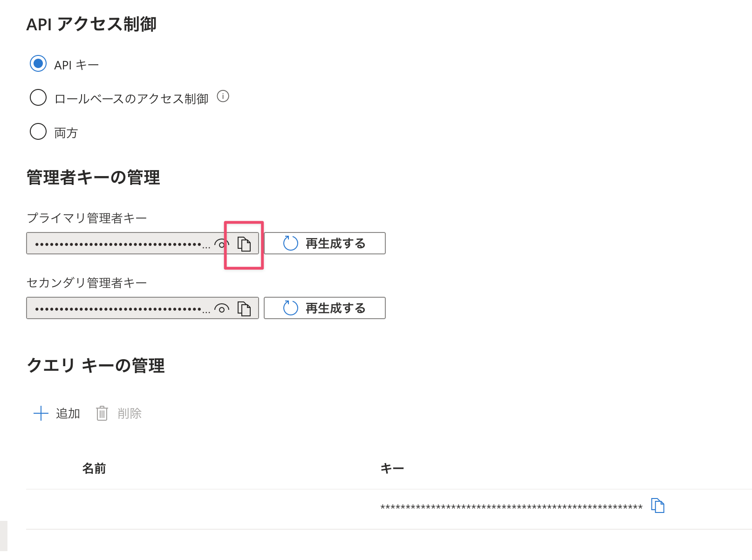Screen dimensions: 752x560
Task: Click the 追加 label to add query key
Action: coord(68,413)
